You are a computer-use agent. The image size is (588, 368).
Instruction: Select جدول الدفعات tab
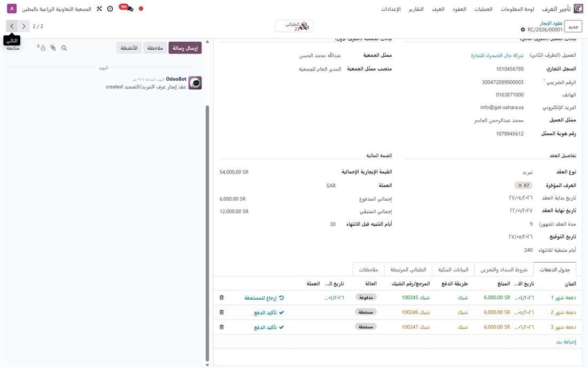pos(555,270)
